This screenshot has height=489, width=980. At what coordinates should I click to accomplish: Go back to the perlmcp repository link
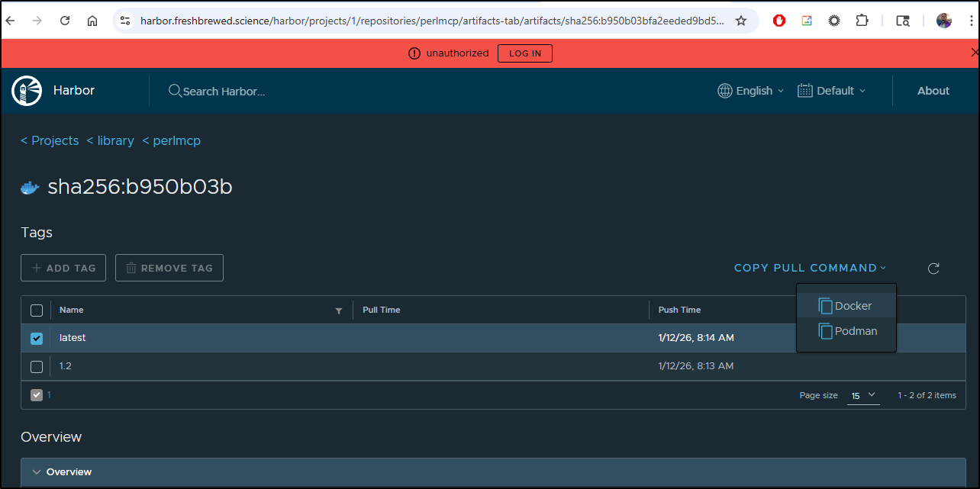(x=172, y=140)
